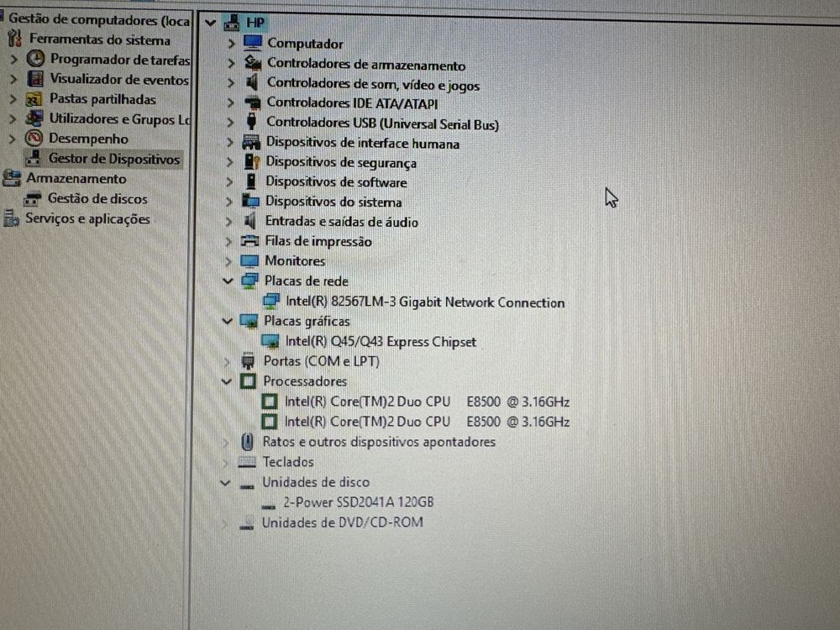Click the Placas gráficas display adapter icon
Screen dimensions: 840x630
(249, 322)
